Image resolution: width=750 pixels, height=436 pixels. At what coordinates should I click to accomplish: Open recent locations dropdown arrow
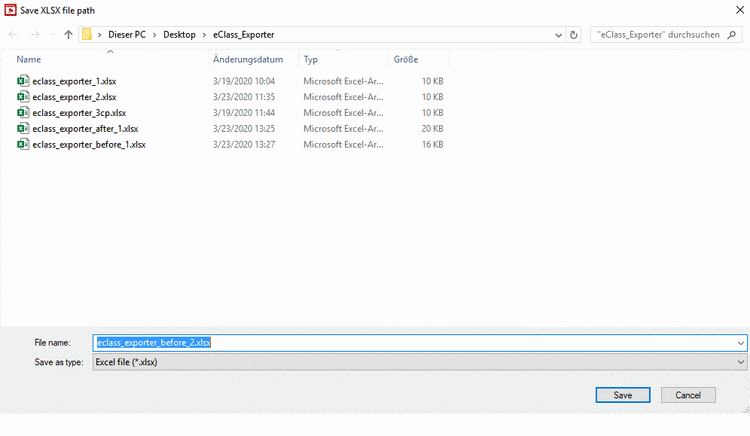pyautogui.click(x=53, y=34)
